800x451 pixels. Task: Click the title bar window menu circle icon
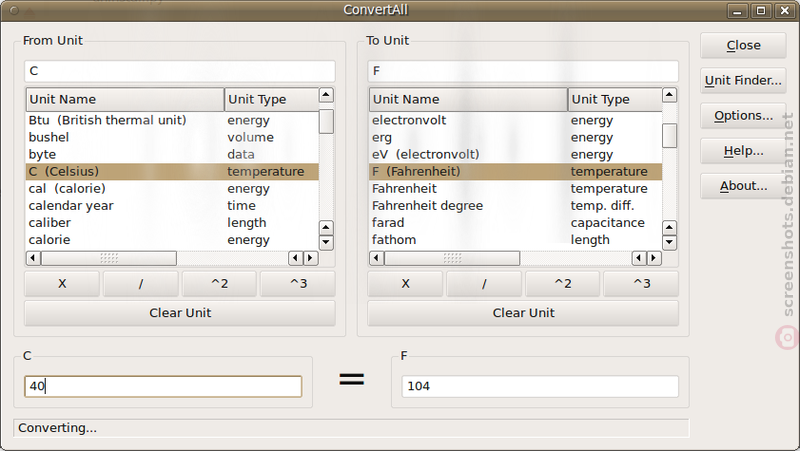point(14,10)
